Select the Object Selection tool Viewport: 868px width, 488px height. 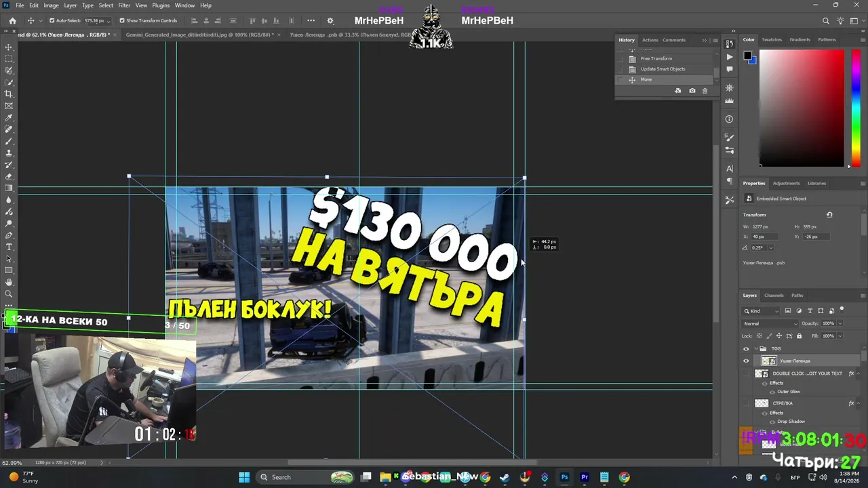[9, 82]
